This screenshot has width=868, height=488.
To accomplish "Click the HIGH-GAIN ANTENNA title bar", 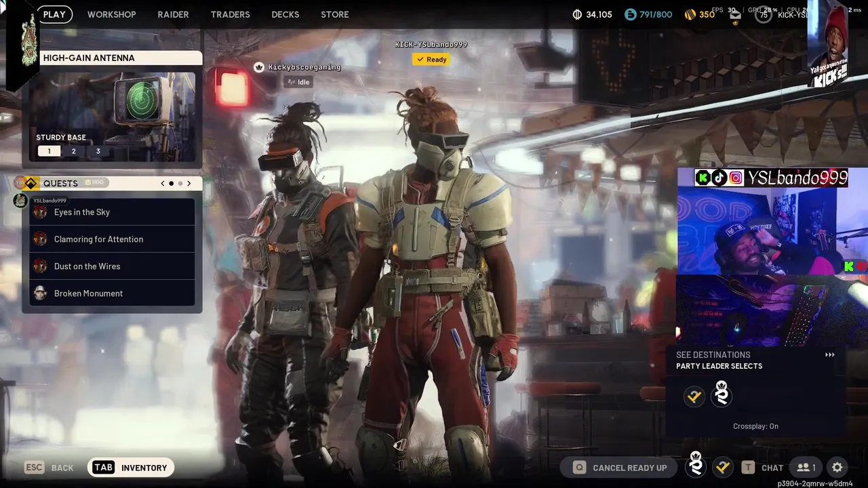I will (x=121, y=58).
